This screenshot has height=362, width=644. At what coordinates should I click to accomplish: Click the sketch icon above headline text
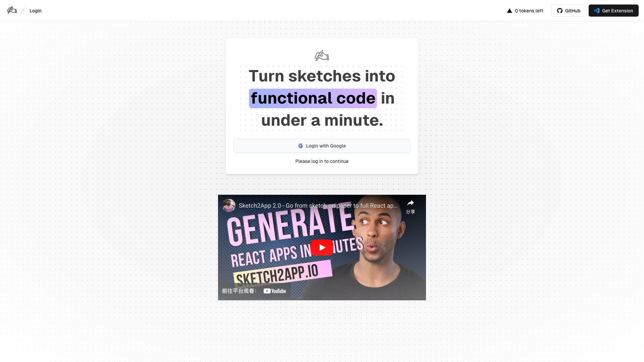point(322,56)
